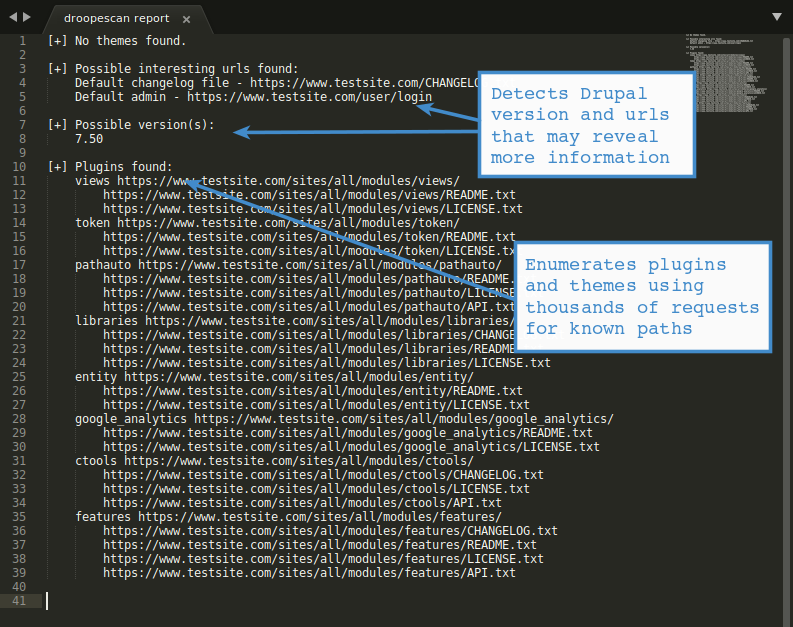793x627 pixels.
Task: Click entity/LICENSE.txt URL
Action: point(316,405)
